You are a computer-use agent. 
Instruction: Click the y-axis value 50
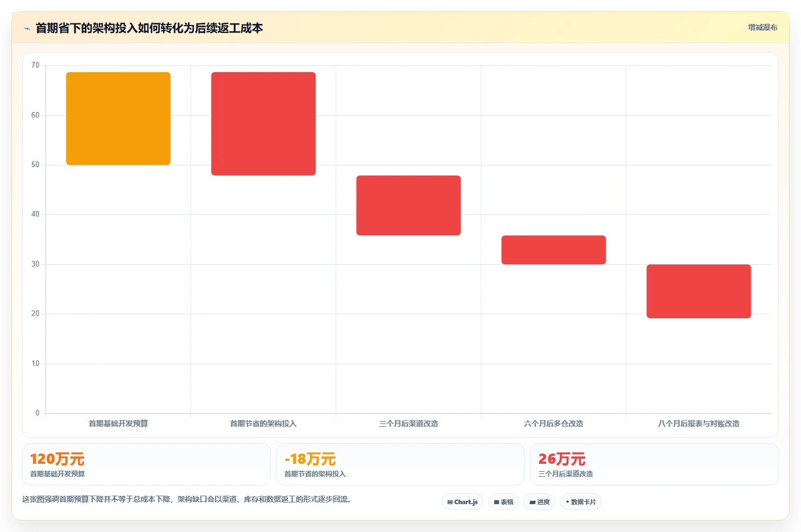tap(35, 165)
